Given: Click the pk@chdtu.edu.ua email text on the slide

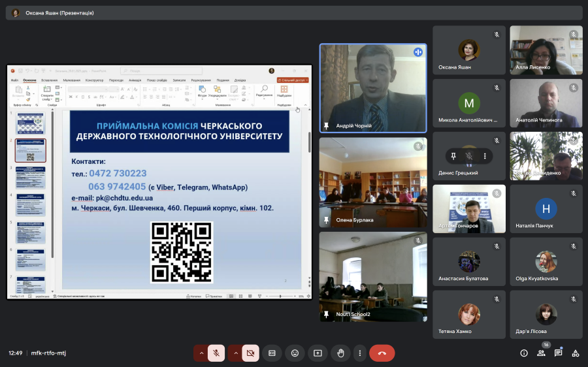Looking at the screenshot, I should (124, 198).
